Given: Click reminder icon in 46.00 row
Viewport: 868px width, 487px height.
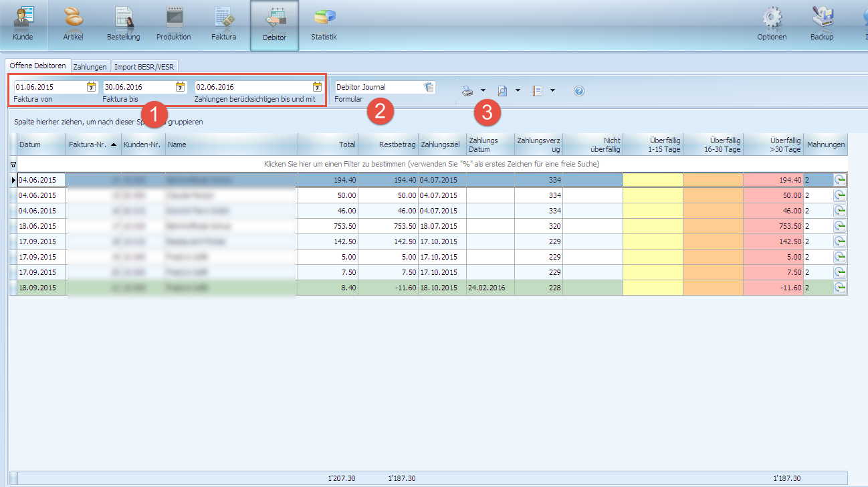Looking at the screenshot, I should (x=839, y=211).
